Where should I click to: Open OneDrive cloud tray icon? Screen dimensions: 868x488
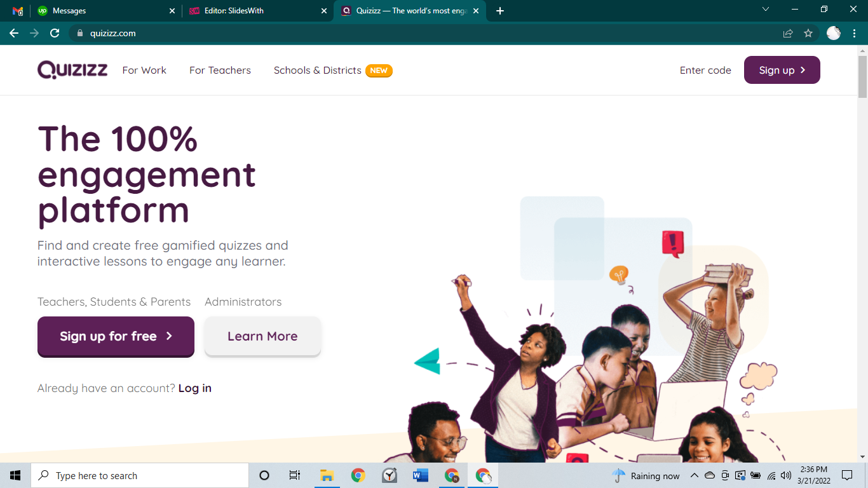710,475
